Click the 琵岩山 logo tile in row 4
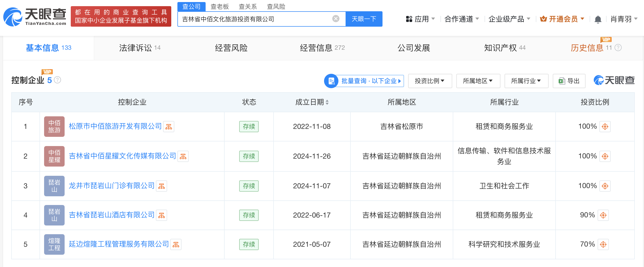Image resolution: width=644 pixels, height=267 pixels. coord(54,215)
